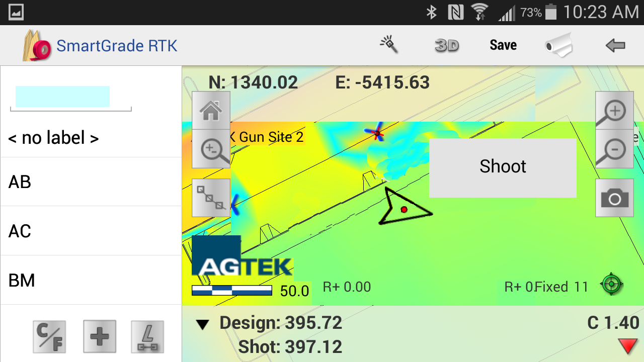
Task: Toggle the C/F cut fill button
Action: [x=49, y=336]
